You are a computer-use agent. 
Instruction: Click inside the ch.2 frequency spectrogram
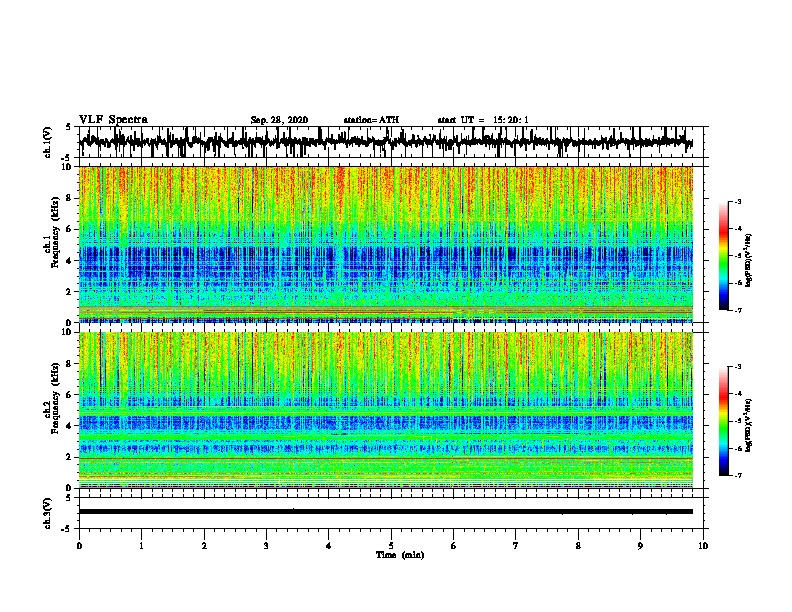pos(386,410)
